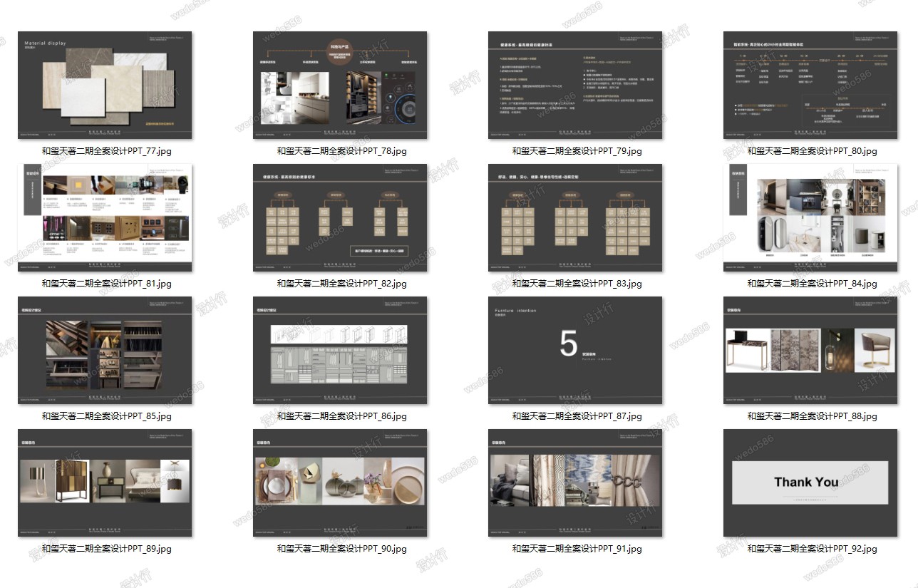Select thumbnail of PPT_77 material display slide
The image size is (918, 588).
pos(105,85)
